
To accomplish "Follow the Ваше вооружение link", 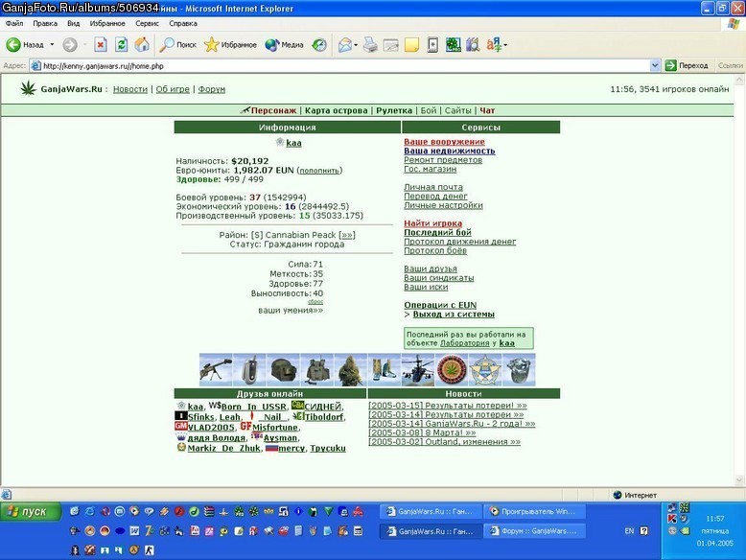I will tap(444, 142).
